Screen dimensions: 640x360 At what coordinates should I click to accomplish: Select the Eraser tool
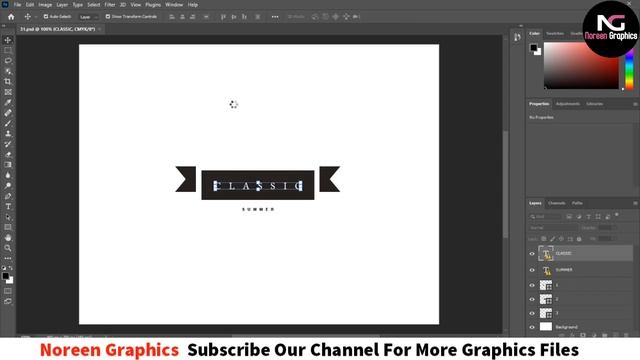point(8,155)
